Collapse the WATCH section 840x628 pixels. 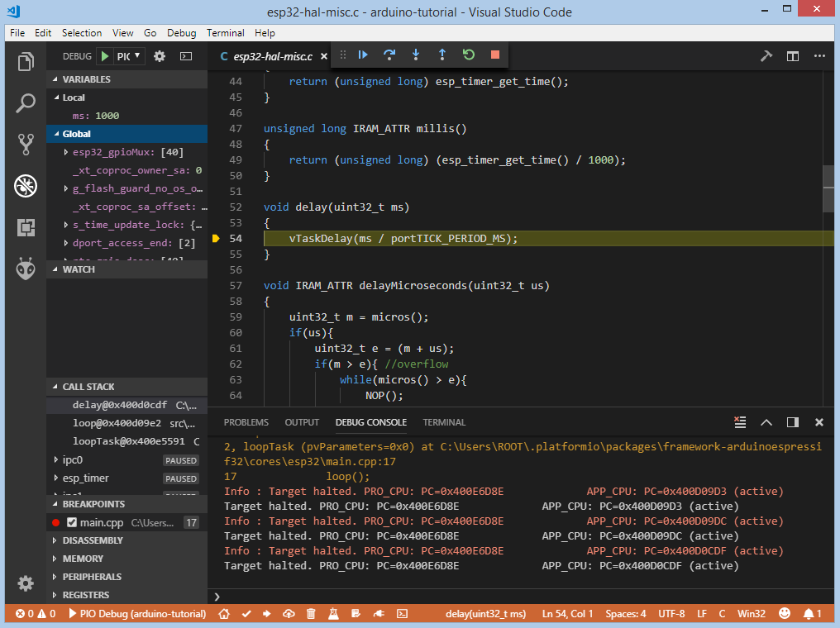pos(127,269)
